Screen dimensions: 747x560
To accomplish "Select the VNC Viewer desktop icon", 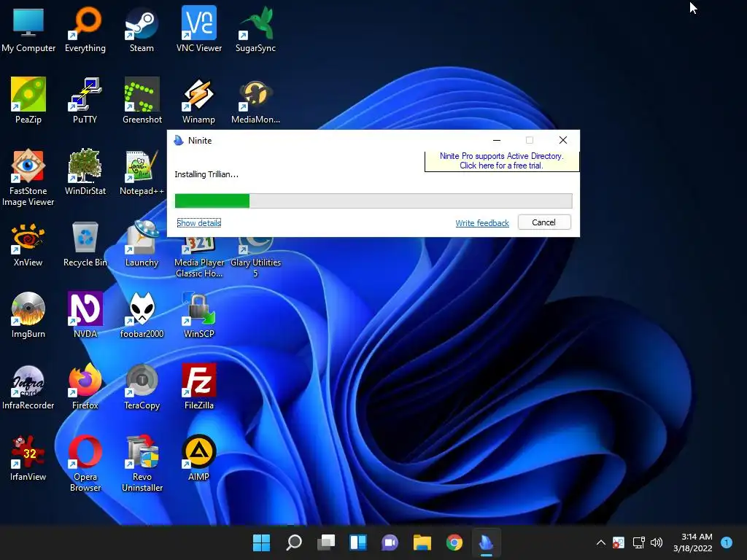I will point(198,29).
